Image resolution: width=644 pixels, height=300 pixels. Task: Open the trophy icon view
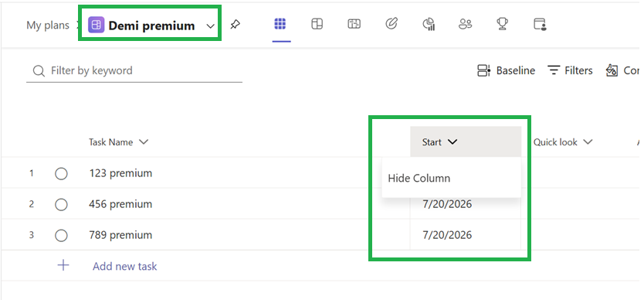[502, 24]
